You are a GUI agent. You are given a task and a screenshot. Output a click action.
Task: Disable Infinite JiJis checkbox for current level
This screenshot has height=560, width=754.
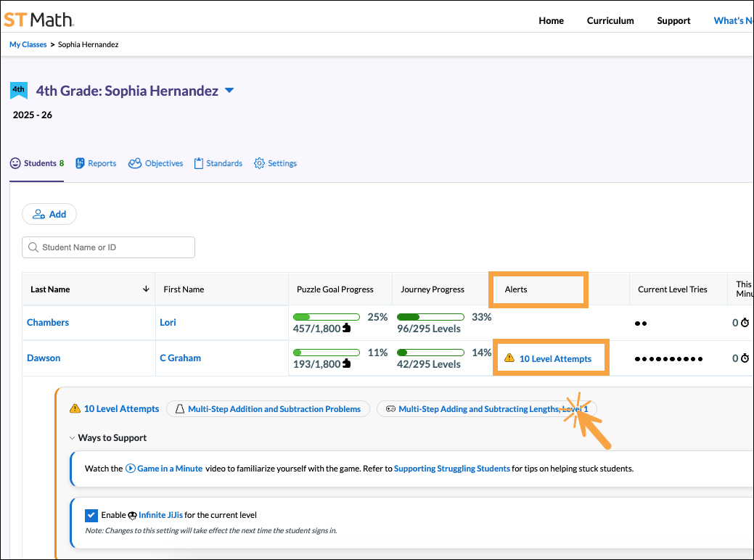point(91,515)
